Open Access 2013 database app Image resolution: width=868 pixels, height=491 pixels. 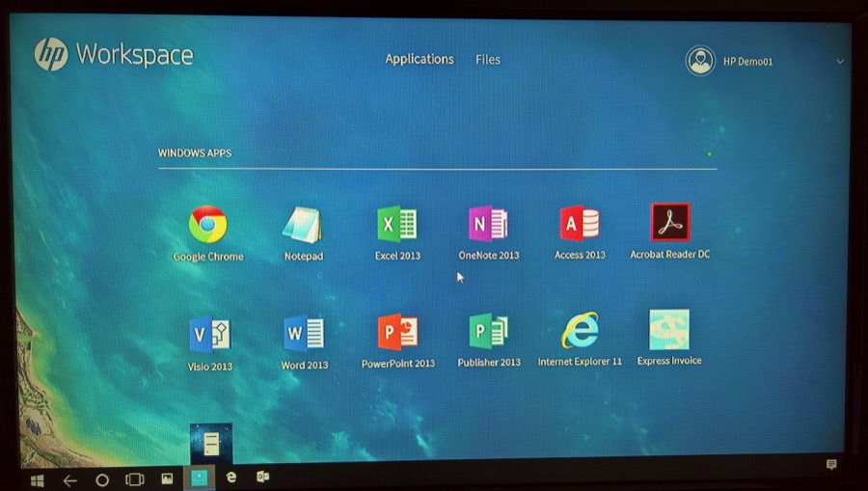point(580,223)
